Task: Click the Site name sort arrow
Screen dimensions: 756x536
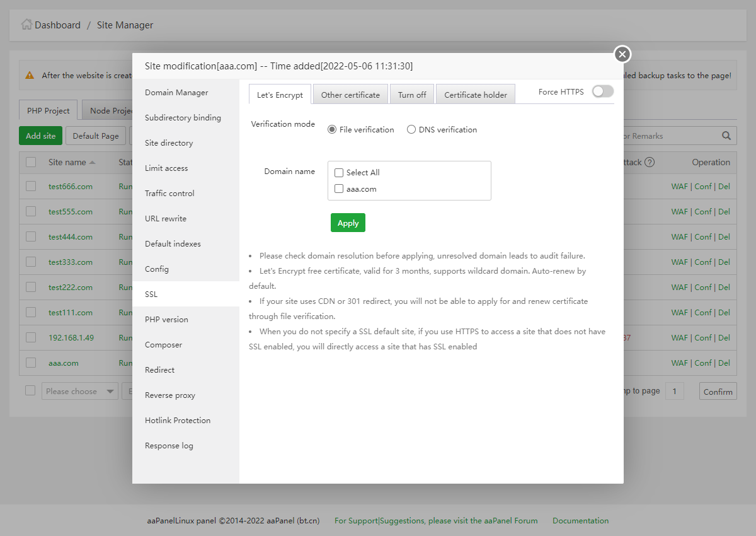Action: click(93, 163)
